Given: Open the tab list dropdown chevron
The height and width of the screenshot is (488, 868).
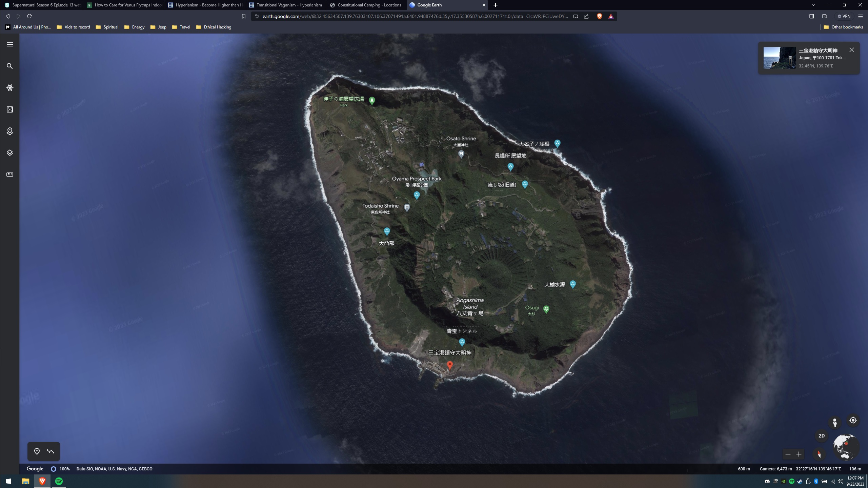Looking at the screenshot, I should tap(813, 5).
